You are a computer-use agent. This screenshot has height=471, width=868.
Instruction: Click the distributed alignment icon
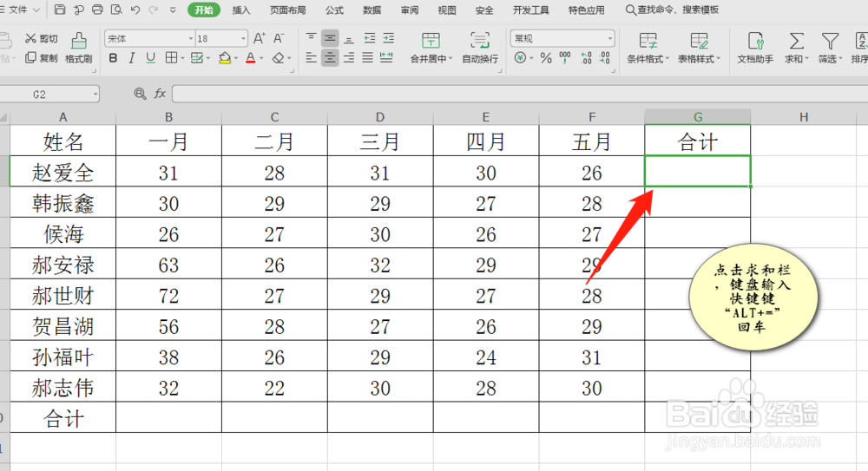pyautogui.click(x=386, y=57)
